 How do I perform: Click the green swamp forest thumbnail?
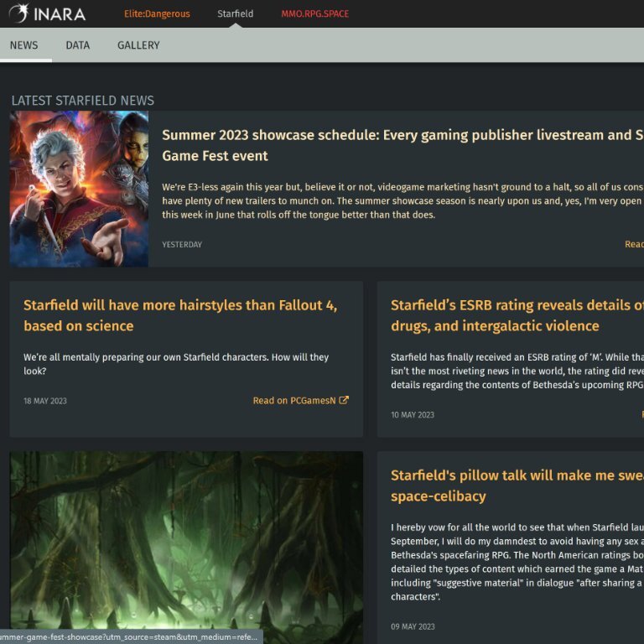186,547
